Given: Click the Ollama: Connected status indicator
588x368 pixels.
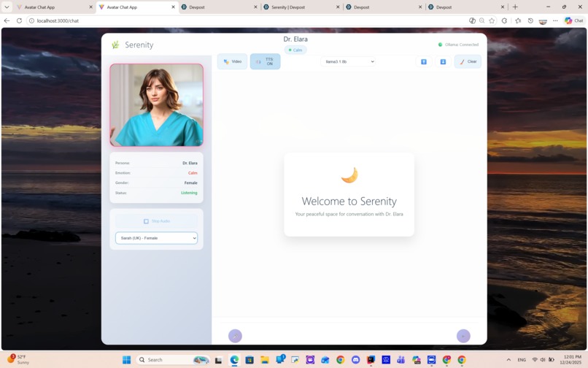Looking at the screenshot, I should (x=458, y=45).
